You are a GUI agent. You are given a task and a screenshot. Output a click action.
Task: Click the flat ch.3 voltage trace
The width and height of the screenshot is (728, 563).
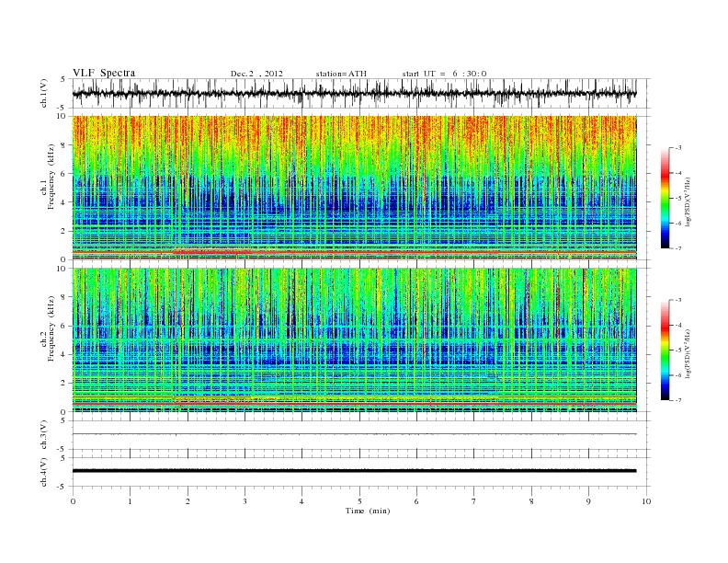pos(354,434)
